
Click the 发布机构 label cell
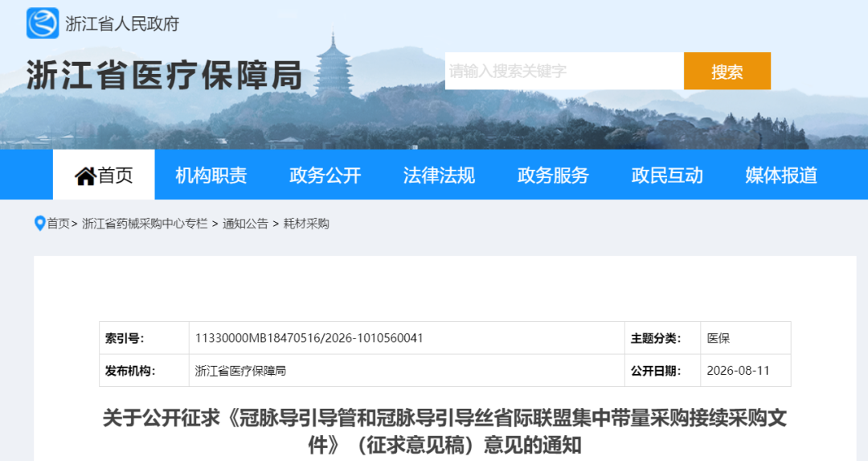(x=144, y=371)
